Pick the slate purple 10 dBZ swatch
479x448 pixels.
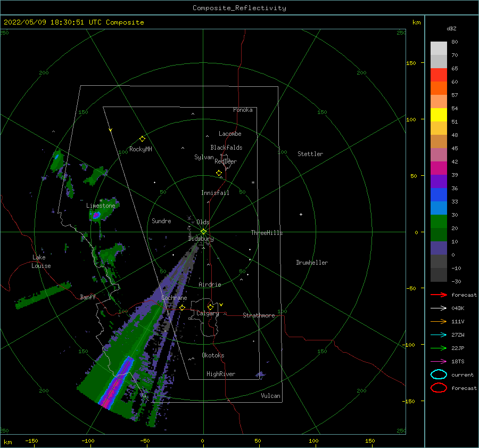[x=439, y=248]
